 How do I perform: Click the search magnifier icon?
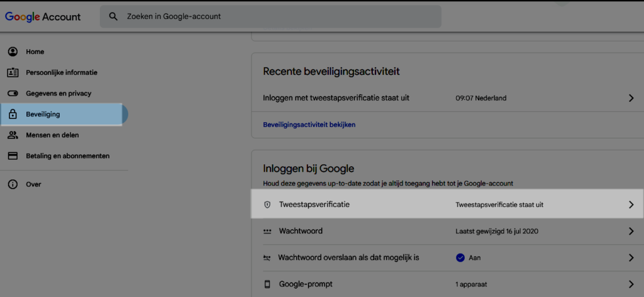(x=113, y=16)
